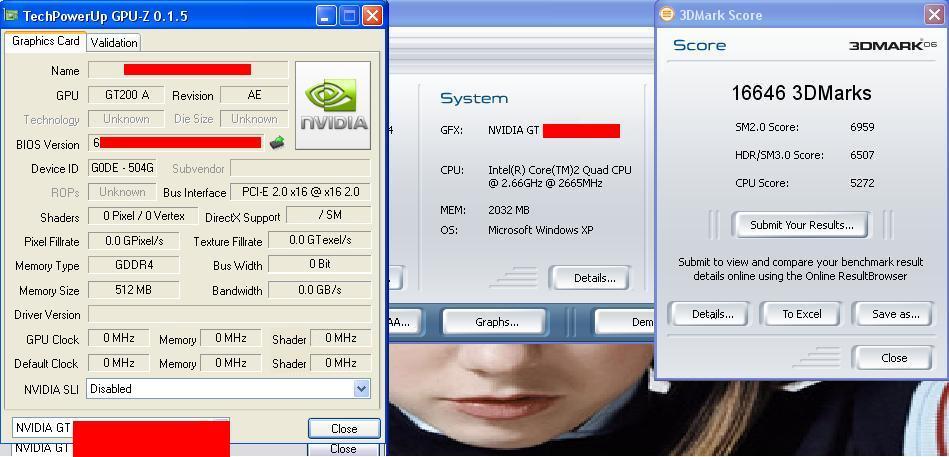Click the Graphs... button
Image resolution: width=949 pixels, height=457 pixels.
[x=497, y=322]
